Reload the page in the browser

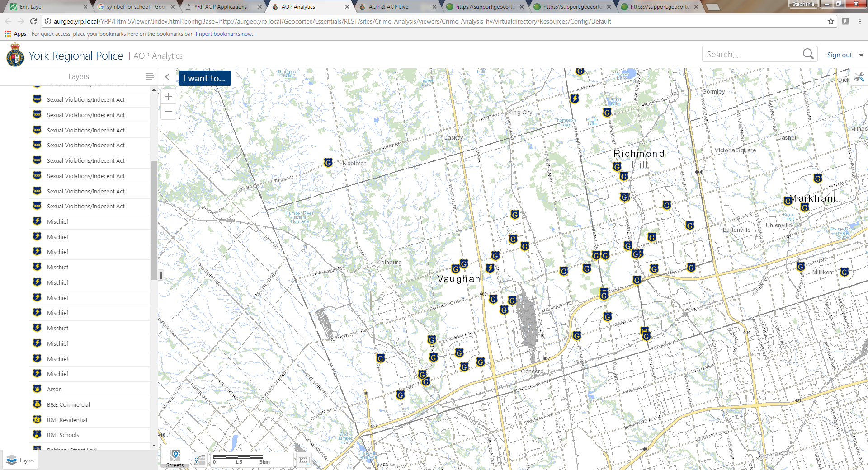coord(33,21)
